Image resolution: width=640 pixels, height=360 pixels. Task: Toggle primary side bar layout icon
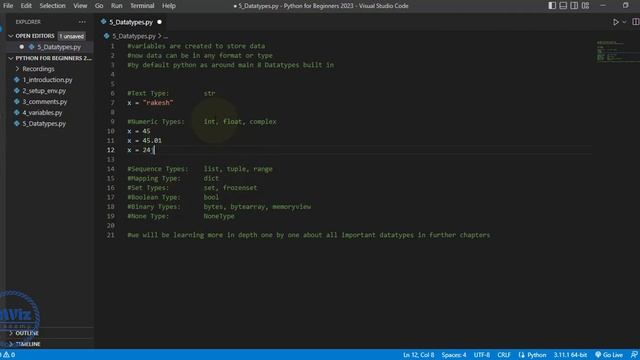click(x=552, y=6)
